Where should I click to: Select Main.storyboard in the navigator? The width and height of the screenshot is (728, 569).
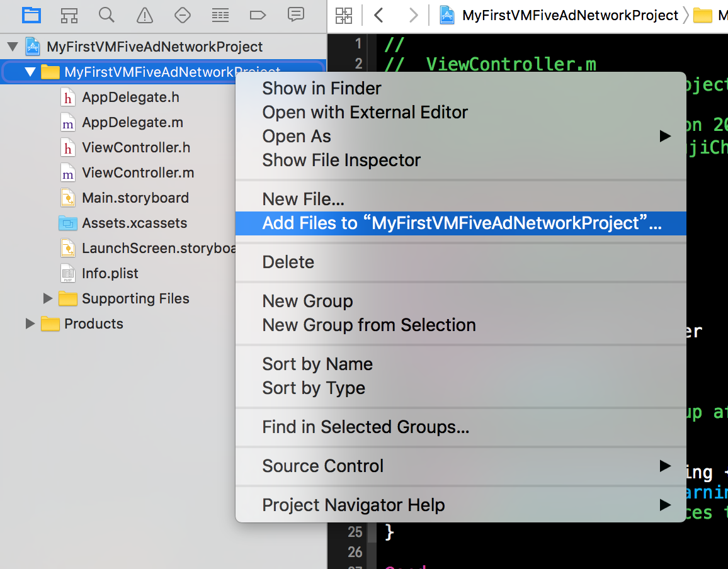pyautogui.click(x=135, y=198)
